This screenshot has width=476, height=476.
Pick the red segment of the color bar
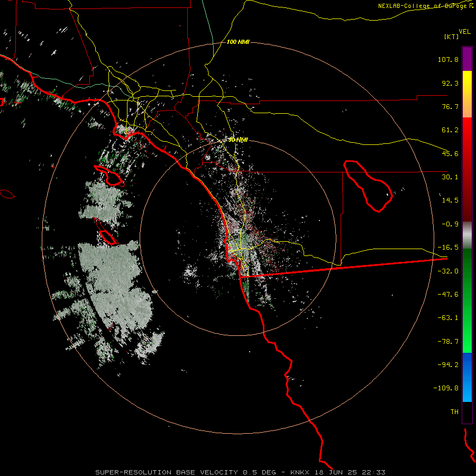[x=467, y=169]
